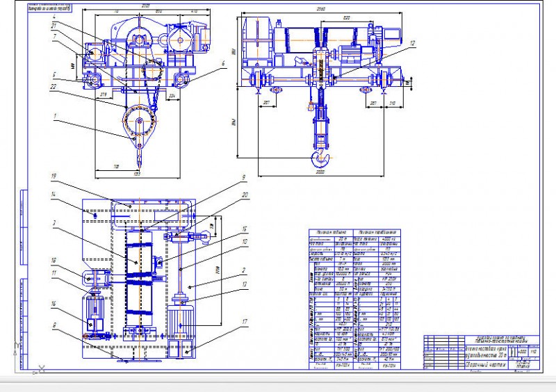Click the 4000 mass value in title block
Screen dimensions: 556x392
pos(522,352)
